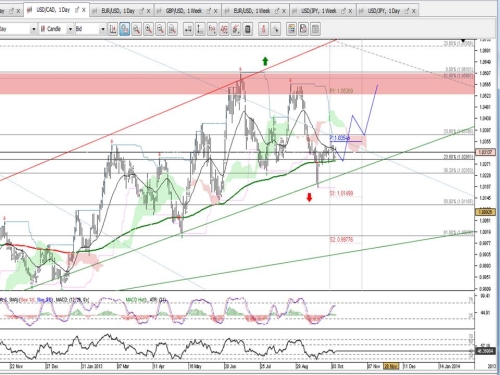Switch to the USD/JPY 1 Day tab
The width and height of the screenshot is (500, 375).
coord(384,11)
